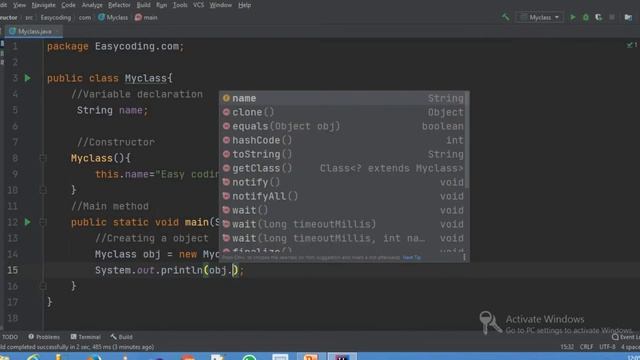640x360 pixels.
Task: Choose the toString() completion suggestion
Action: 344,154
